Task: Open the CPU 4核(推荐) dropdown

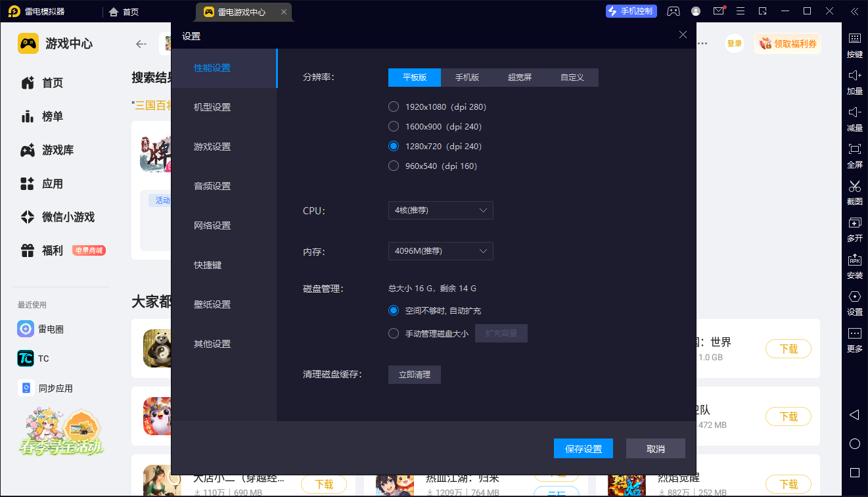Action: [441, 210]
